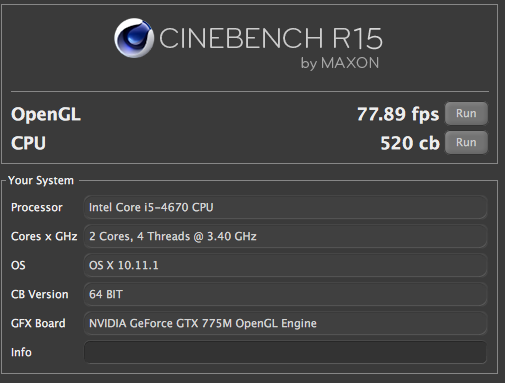The height and width of the screenshot is (383, 505).
Task: Select the Processor field showing i5-4670
Action: [285, 207]
